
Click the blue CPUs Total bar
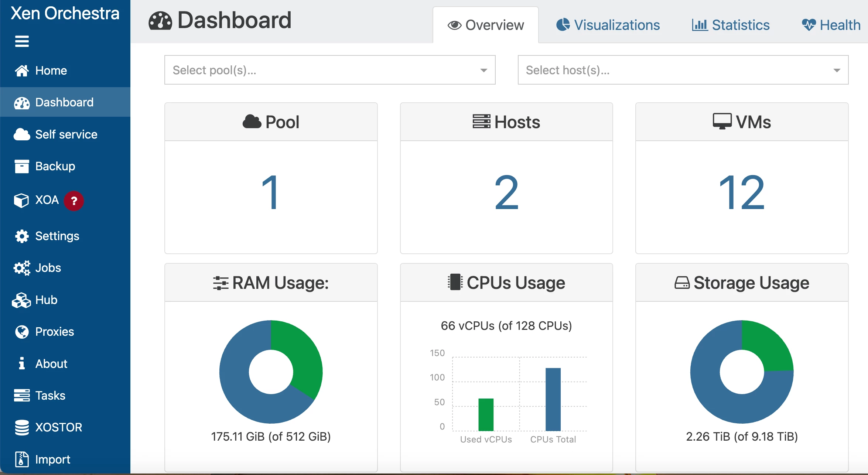coord(553,399)
